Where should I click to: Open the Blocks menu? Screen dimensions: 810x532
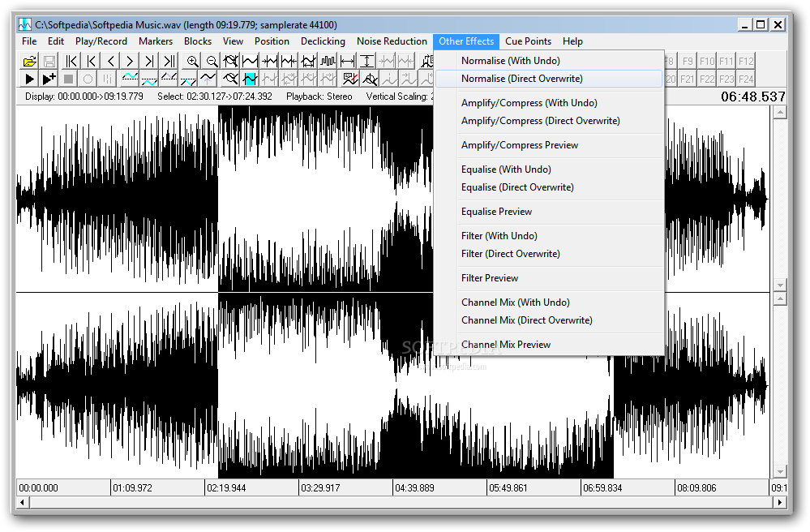(x=198, y=41)
